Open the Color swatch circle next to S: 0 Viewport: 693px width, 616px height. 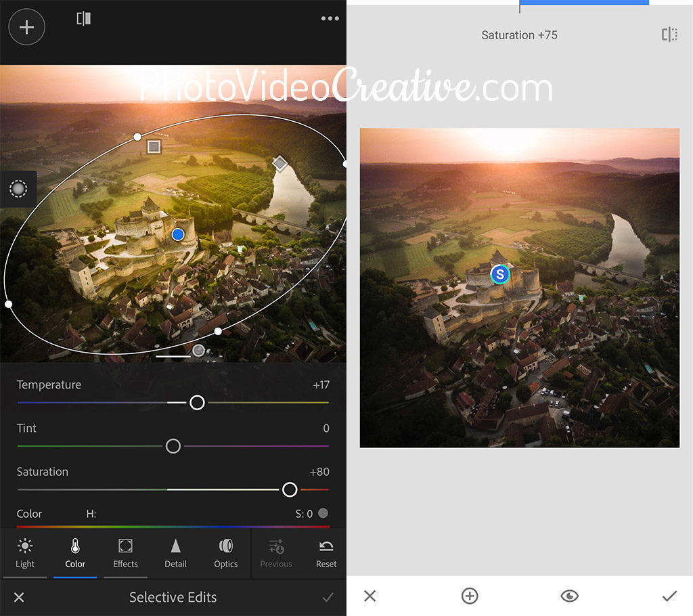(x=323, y=513)
